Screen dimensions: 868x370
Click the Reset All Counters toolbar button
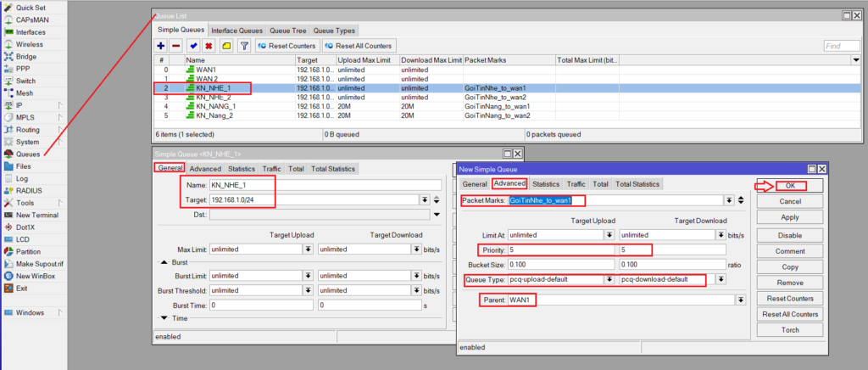tap(359, 45)
